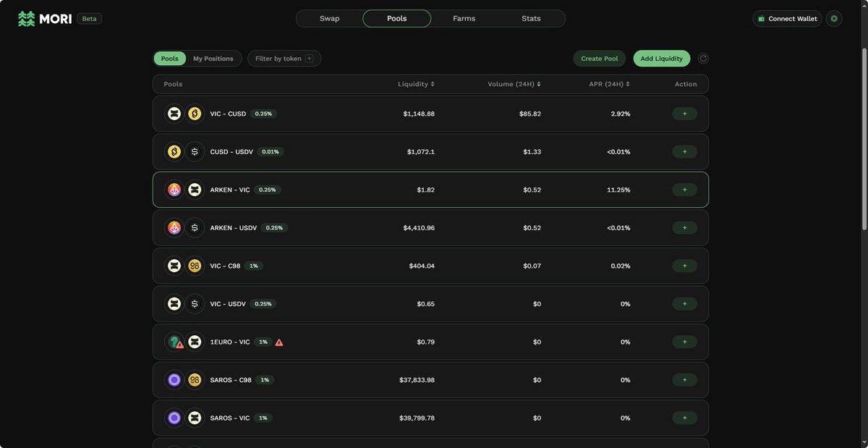Open the settings hexagon icon beside Connect Wallet

tap(834, 19)
